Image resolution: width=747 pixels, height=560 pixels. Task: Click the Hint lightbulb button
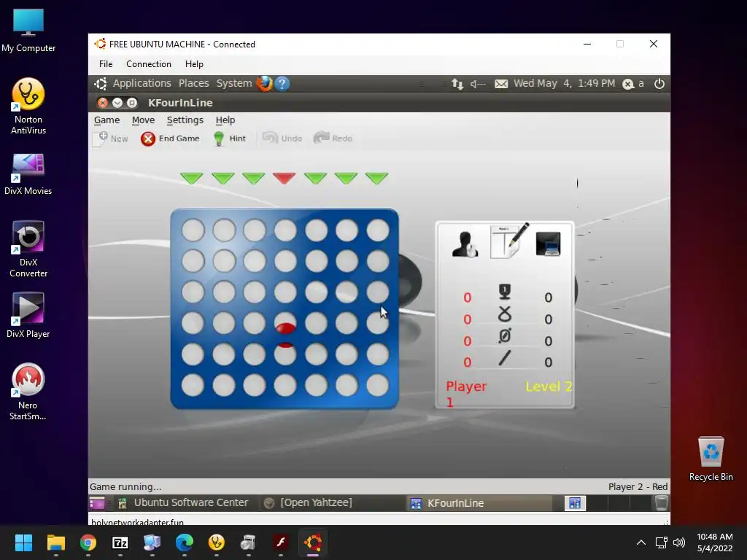coord(230,139)
